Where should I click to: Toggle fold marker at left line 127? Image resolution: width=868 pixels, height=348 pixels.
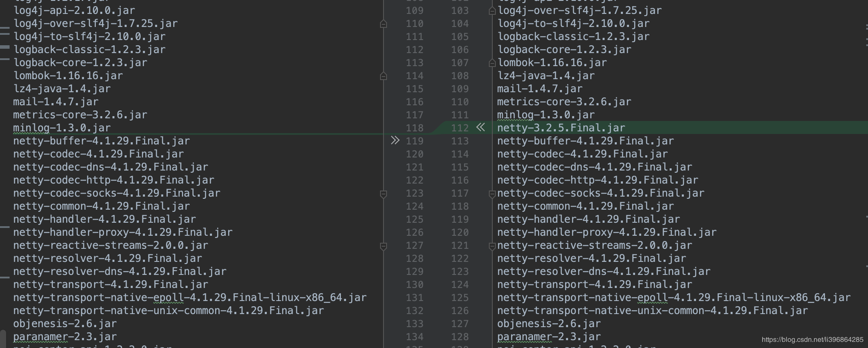pos(384,246)
